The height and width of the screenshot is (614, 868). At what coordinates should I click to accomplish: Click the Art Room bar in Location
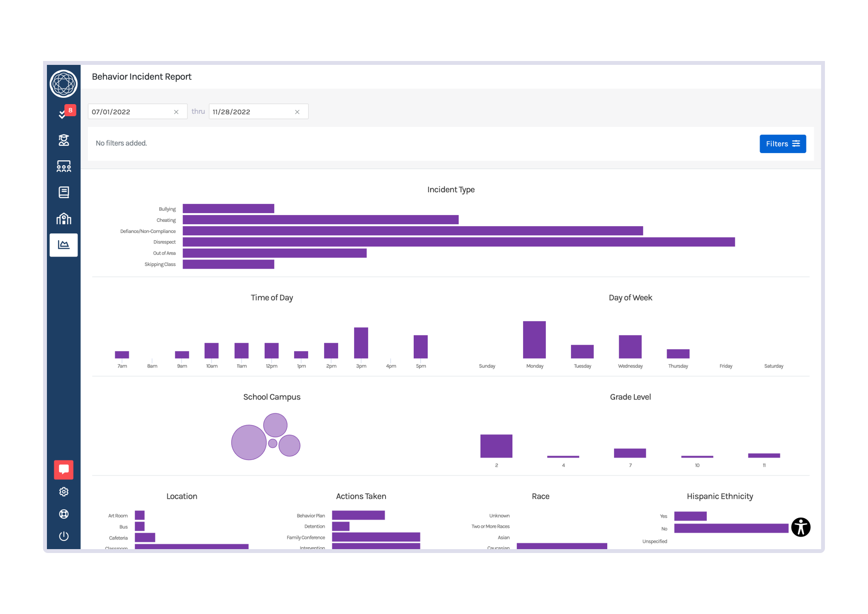point(140,515)
